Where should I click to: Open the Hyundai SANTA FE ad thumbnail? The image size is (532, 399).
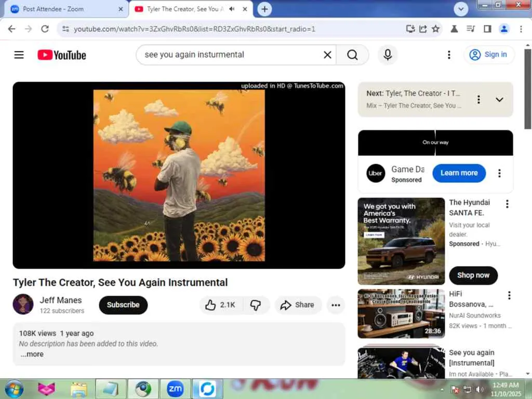click(x=401, y=241)
